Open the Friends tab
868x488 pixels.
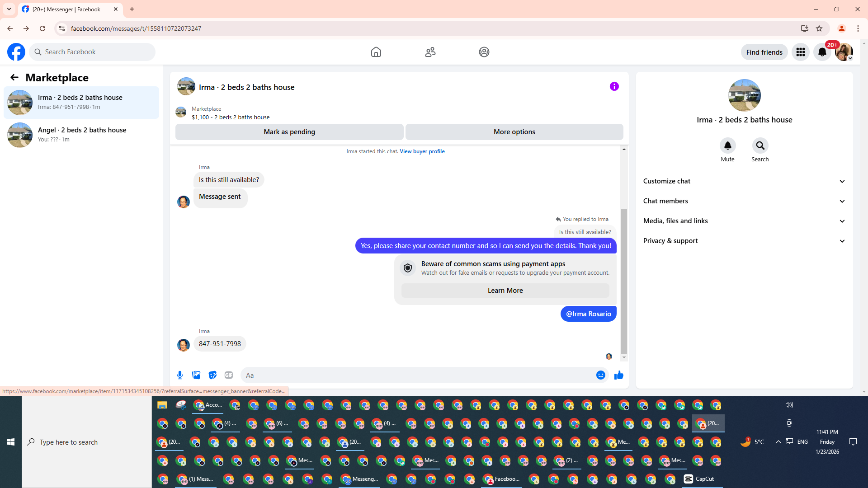(x=430, y=52)
